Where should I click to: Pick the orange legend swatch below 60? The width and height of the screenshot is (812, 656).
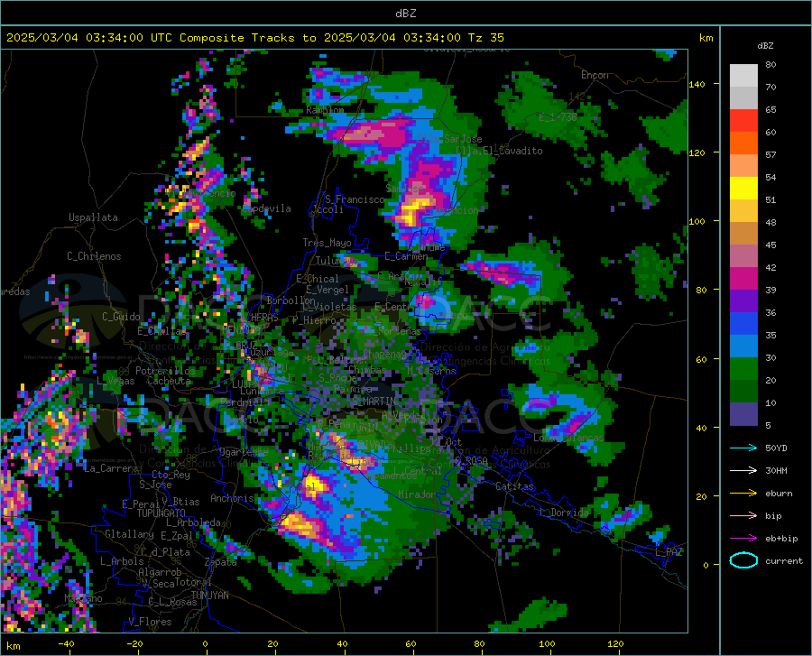(743, 143)
